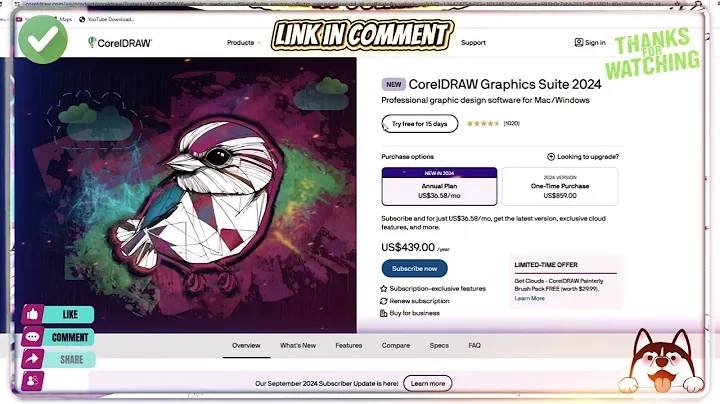Open the Compare tab

(x=395, y=345)
